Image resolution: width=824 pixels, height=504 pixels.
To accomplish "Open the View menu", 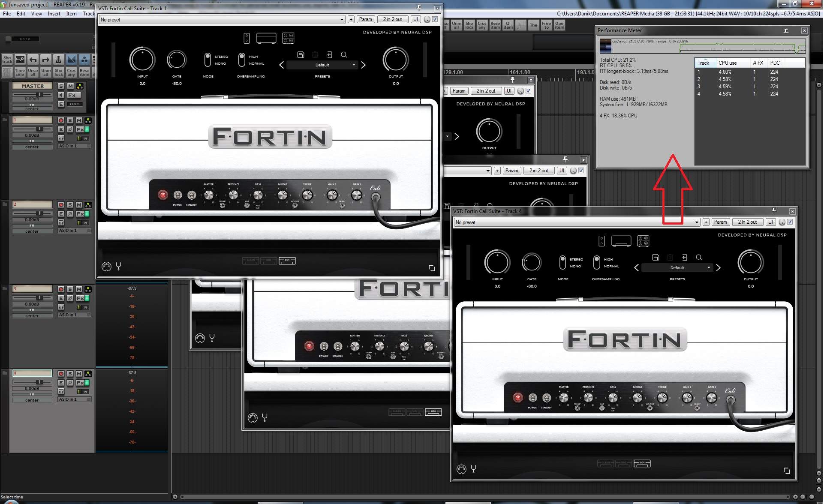I will (36, 14).
